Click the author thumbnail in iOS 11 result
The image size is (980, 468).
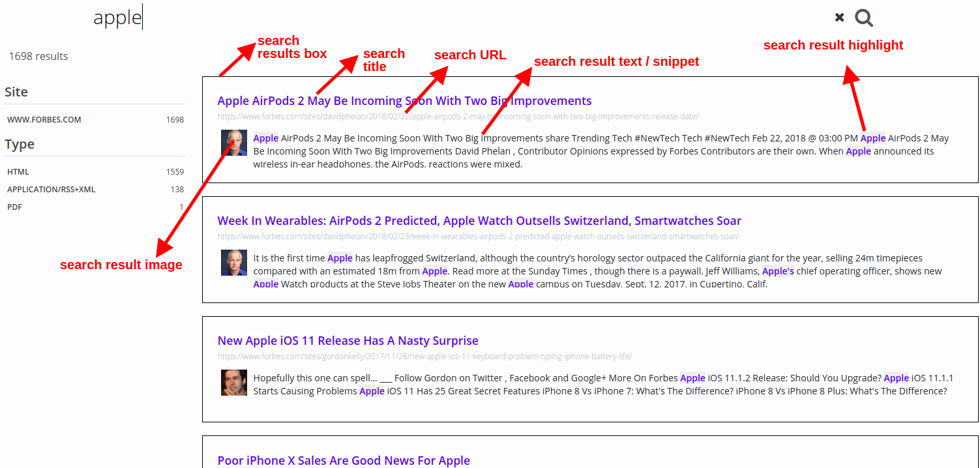coord(233,383)
